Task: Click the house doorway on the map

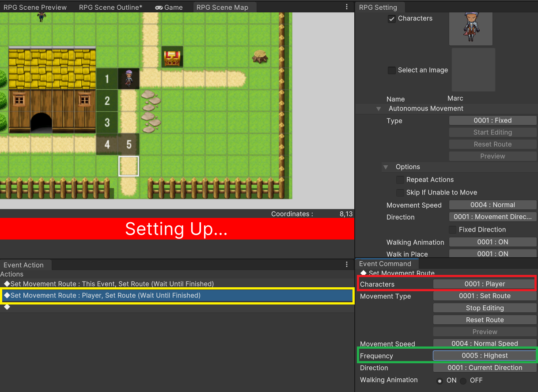Action: point(41,122)
